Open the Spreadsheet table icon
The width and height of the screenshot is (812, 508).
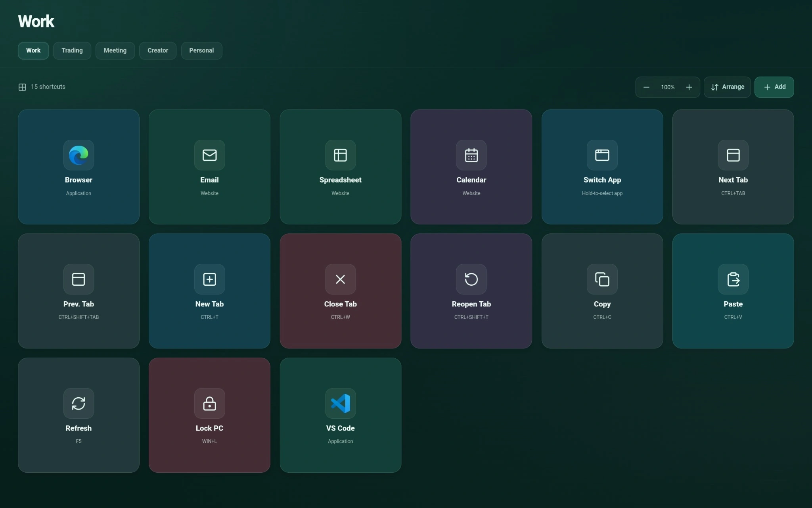(340, 155)
